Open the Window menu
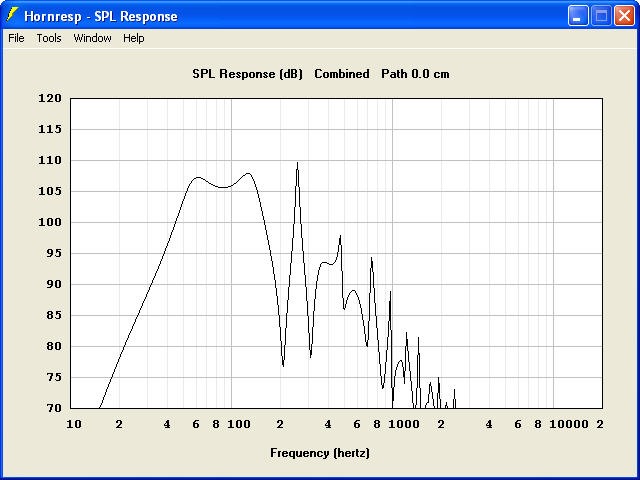 coord(92,38)
